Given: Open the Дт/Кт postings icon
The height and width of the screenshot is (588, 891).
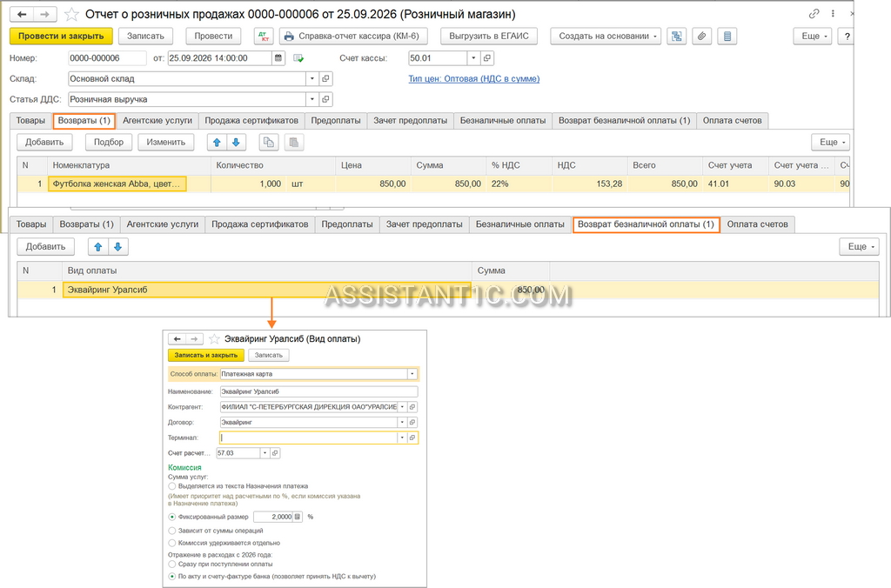Looking at the screenshot, I should 263,36.
